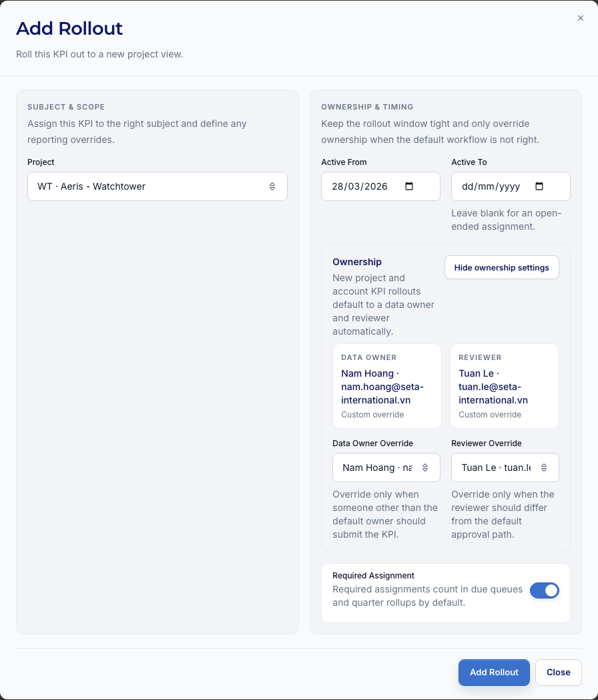Close the dialog with the X icon
Image resolution: width=598 pixels, height=700 pixels.
click(581, 18)
